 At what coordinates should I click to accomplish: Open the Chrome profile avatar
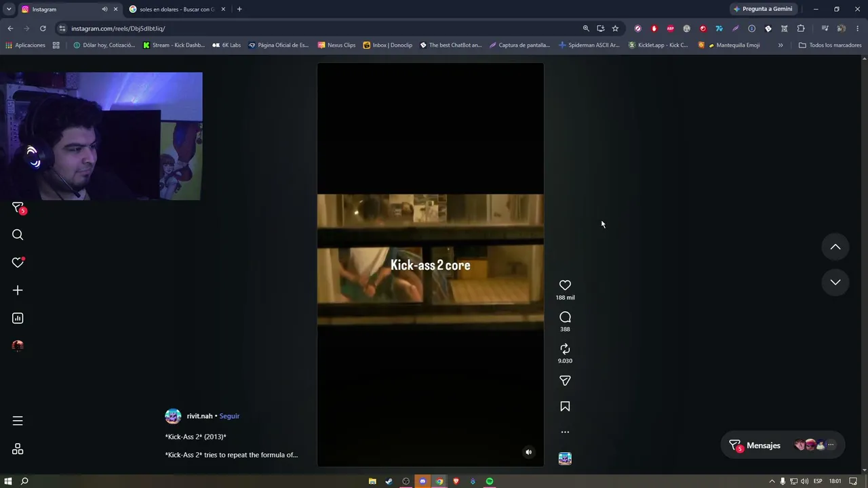pyautogui.click(x=841, y=28)
